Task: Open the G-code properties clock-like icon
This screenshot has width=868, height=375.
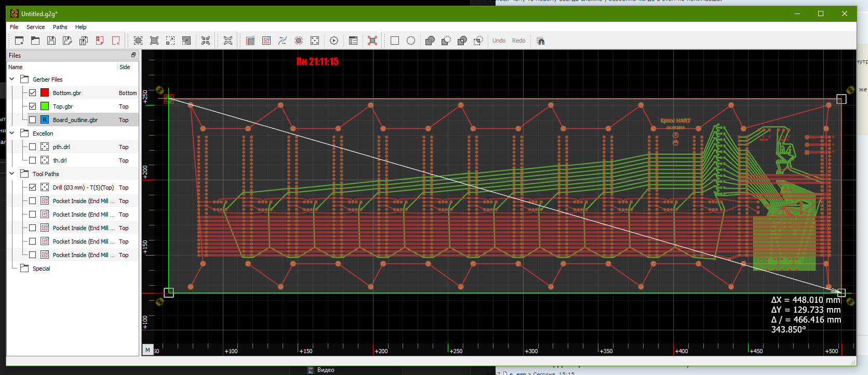Action: pyautogui.click(x=334, y=41)
